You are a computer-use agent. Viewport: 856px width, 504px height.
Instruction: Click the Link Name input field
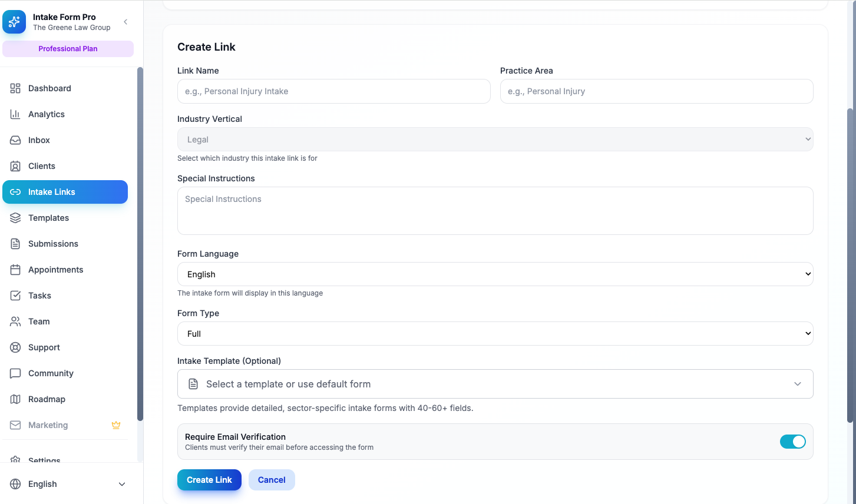coord(333,91)
